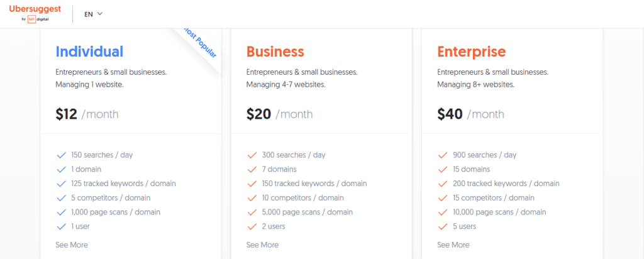Click checkmark next to 7 domains

point(252,170)
